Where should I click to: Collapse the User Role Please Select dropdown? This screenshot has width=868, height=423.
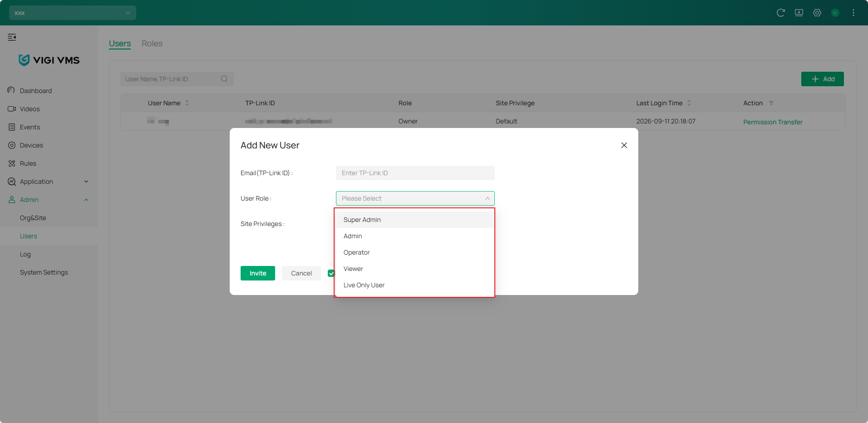415,198
